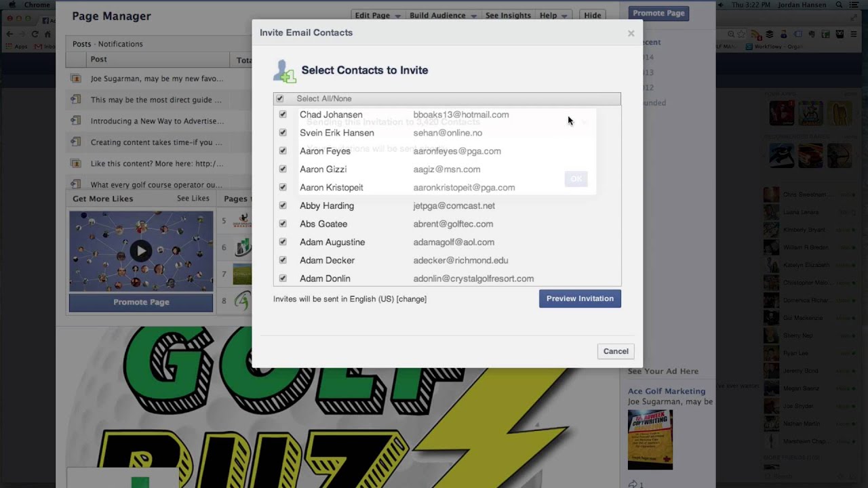The width and height of the screenshot is (868, 488).
Task: Click the Preview Invitation button
Action: click(580, 298)
